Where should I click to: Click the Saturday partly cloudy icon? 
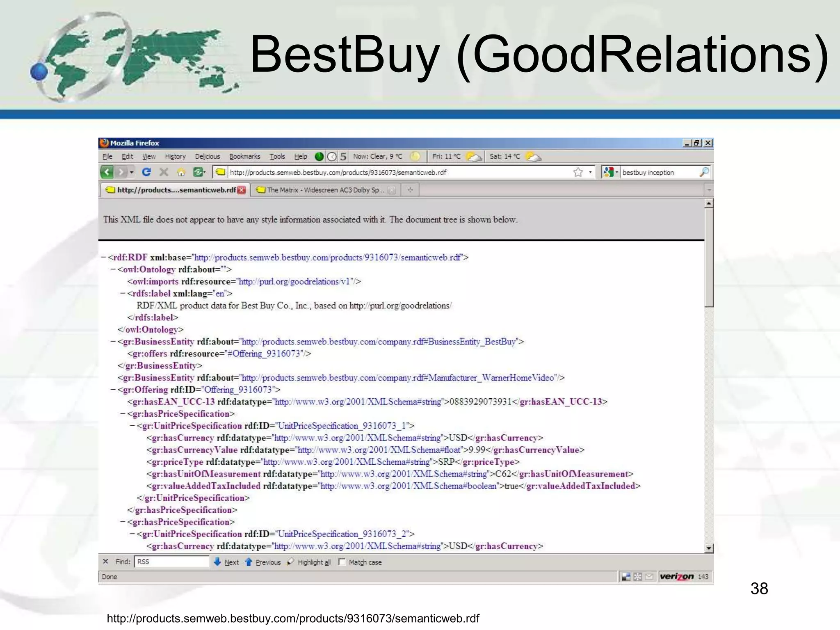click(533, 157)
